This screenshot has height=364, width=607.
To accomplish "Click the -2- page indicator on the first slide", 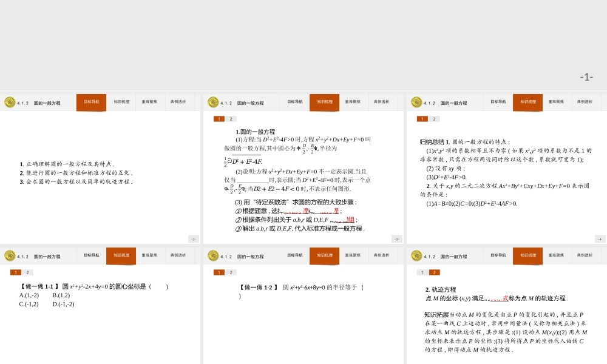I will tap(193, 238).
